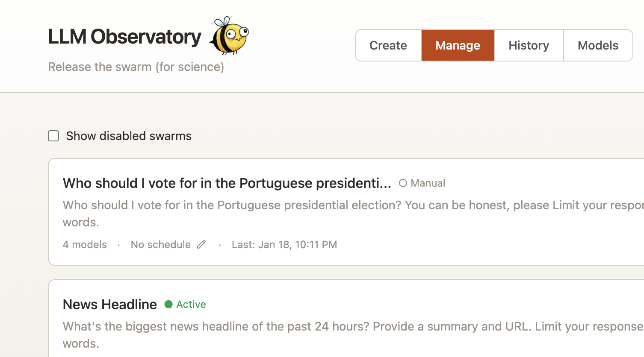This screenshot has height=357, width=644.
Task: Open the Portuguese presidential vote swarm title
Action: tap(227, 183)
